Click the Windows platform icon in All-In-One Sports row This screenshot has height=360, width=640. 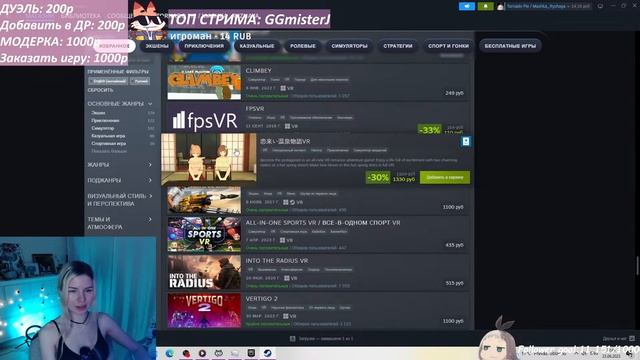pyautogui.click(x=282, y=240)
